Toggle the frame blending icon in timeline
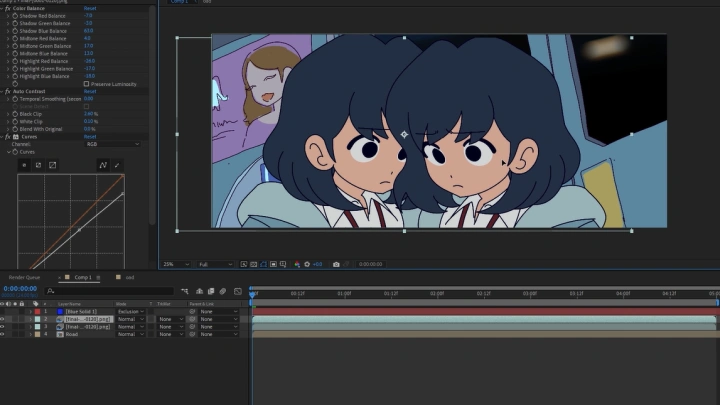This screenshot has width=720, height=405. tap(211, 291)
